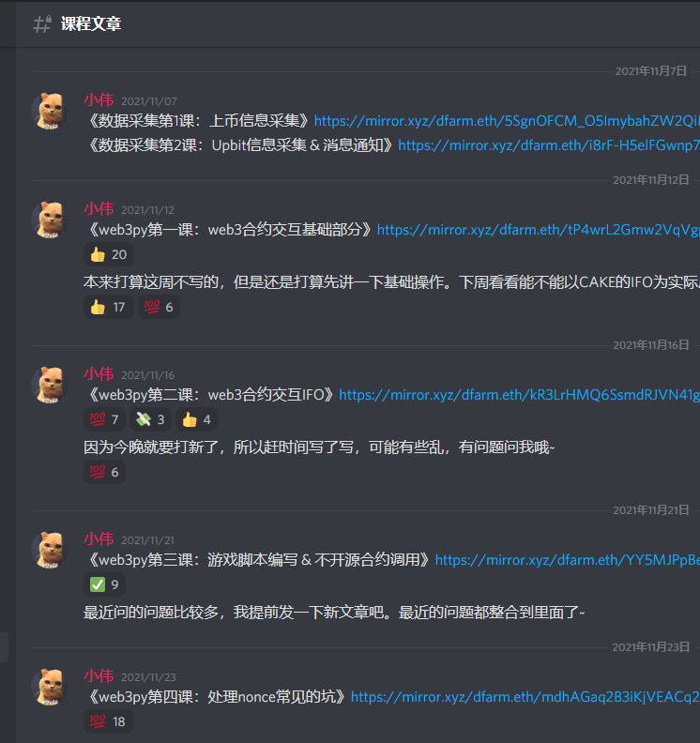Screen dimensions: 700x743
Task: Open the web3py第四课 nonce mirror.xyz link
Action: (x=525, y=697)
